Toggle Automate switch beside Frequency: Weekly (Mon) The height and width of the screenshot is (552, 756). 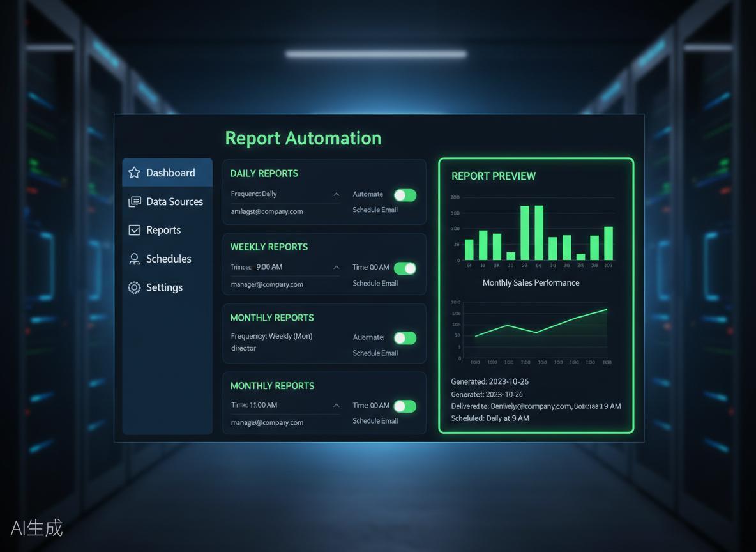pyautogui.click(x=405, y=338)
